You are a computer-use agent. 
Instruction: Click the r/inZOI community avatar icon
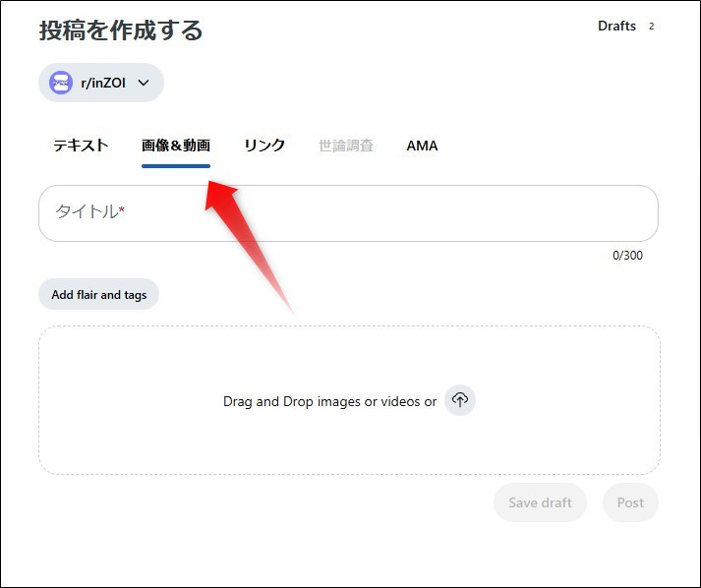click(61, 83)
